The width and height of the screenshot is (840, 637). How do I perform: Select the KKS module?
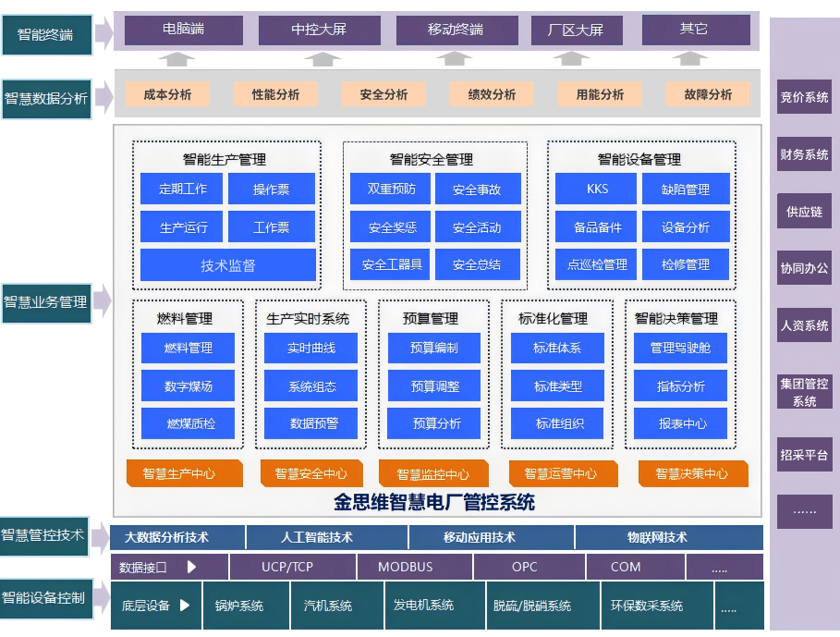pyautogui.click(x=596, y=189)
